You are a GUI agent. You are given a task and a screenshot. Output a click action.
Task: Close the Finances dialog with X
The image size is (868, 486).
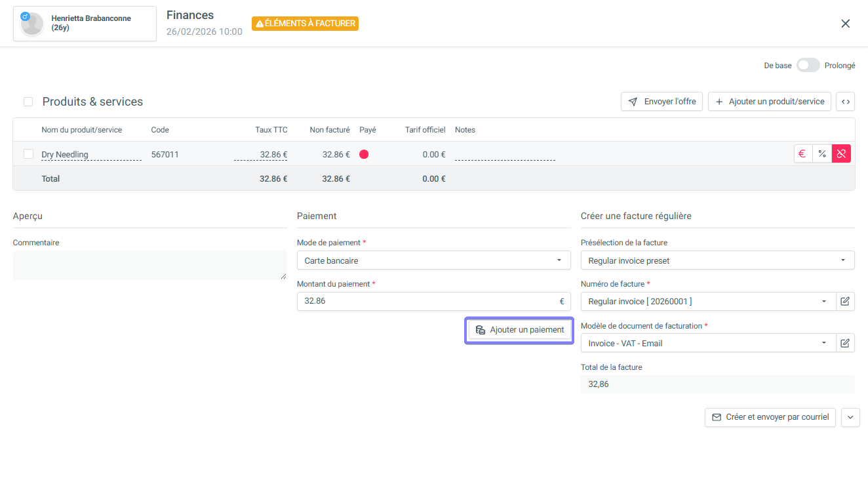click(845, 24)
